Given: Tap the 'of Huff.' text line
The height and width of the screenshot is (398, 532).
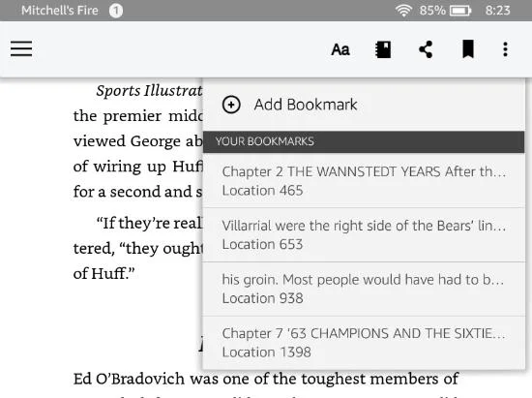Looking at the screenshot, I should point(103,273).
